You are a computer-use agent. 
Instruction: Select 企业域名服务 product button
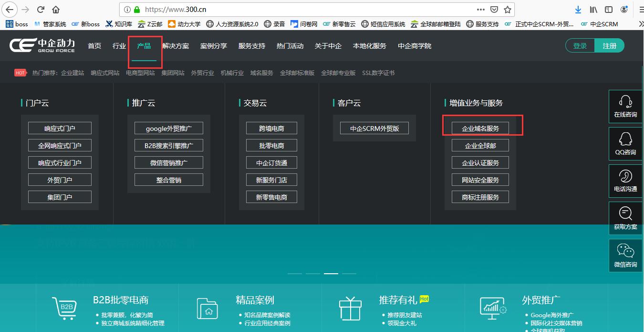480,128
